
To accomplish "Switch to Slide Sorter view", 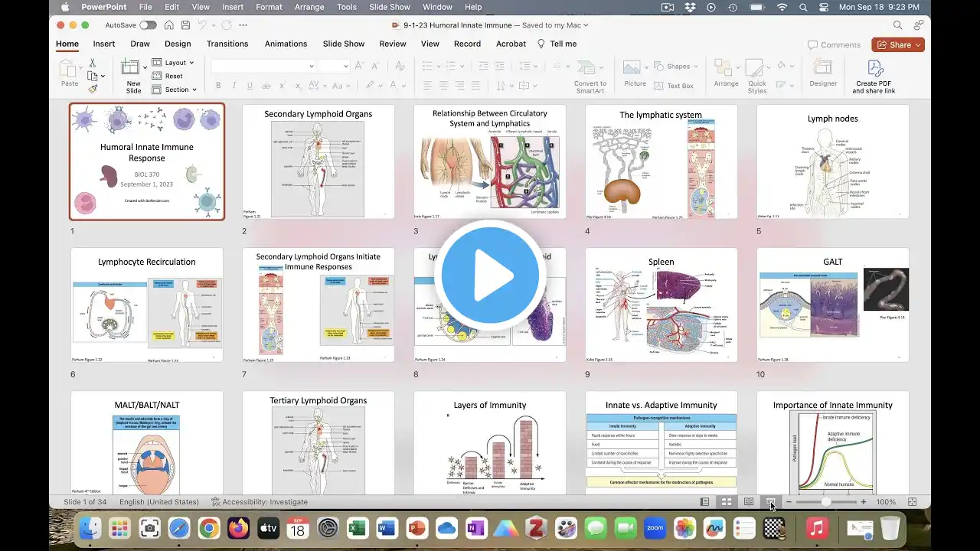I will click(727, 502).
